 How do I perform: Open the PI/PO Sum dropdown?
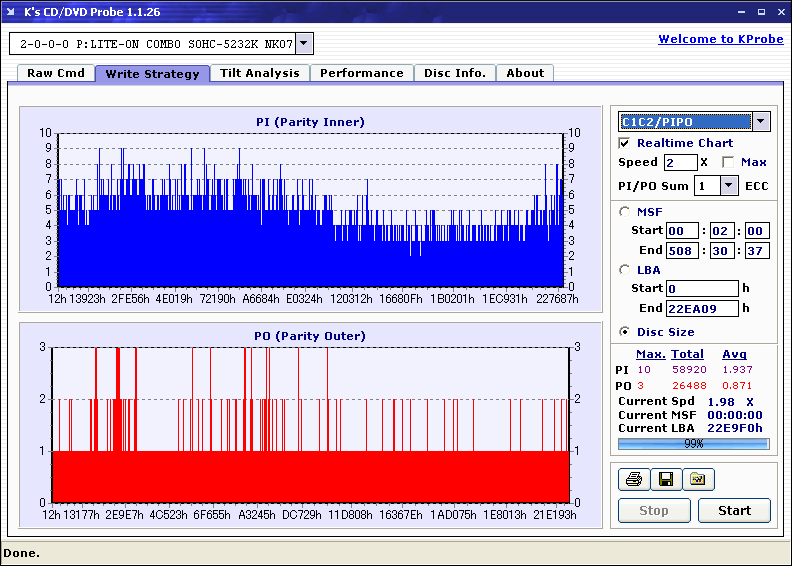728,185
